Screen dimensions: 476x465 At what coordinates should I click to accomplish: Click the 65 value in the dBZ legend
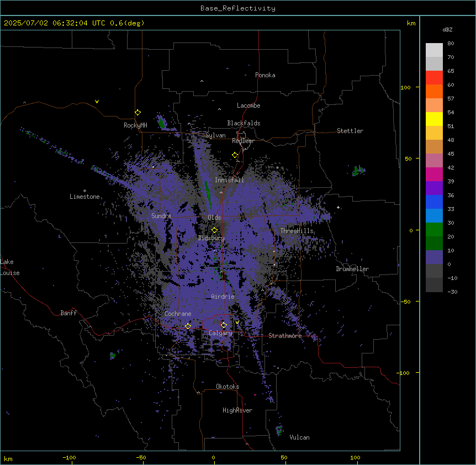[x=451, y=71]
